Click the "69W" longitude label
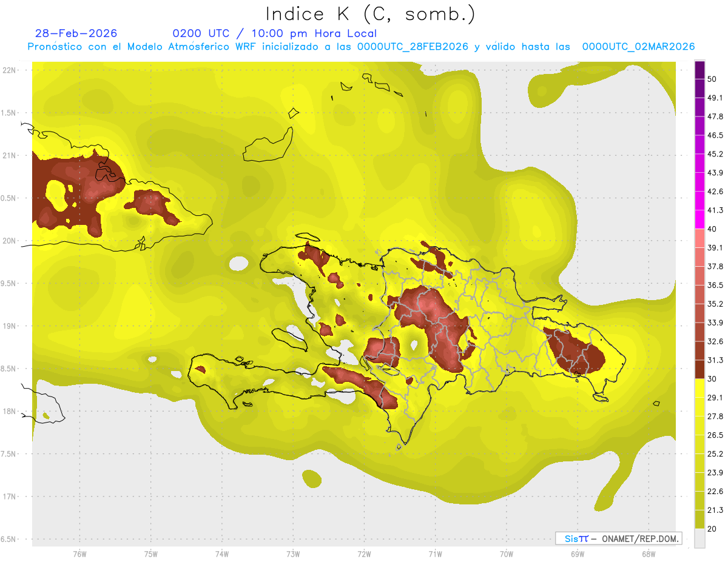 click(x=578, y=554)
